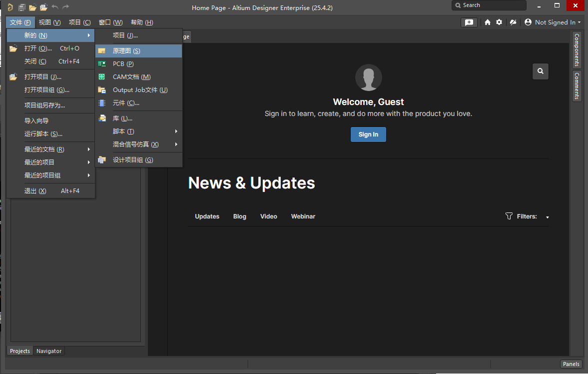Click the open folder icon in title bar
588x374 pixels.
click(32, 7)
